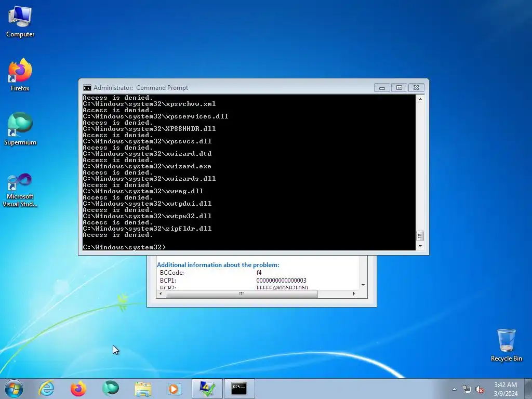This screenshot has height=399, width=532.
Task: Click the Supermium taskbar icon
Action: 111,389
